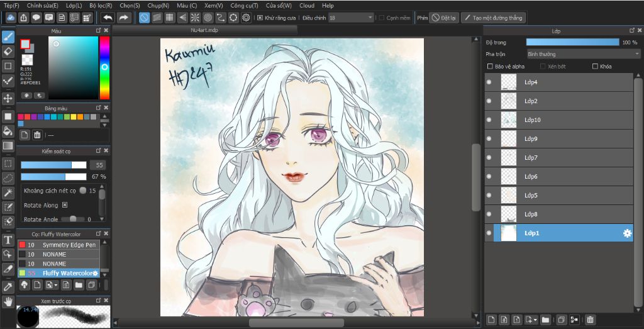Enable grid snap guide
The image size is (644, 329).
(170, 18)
